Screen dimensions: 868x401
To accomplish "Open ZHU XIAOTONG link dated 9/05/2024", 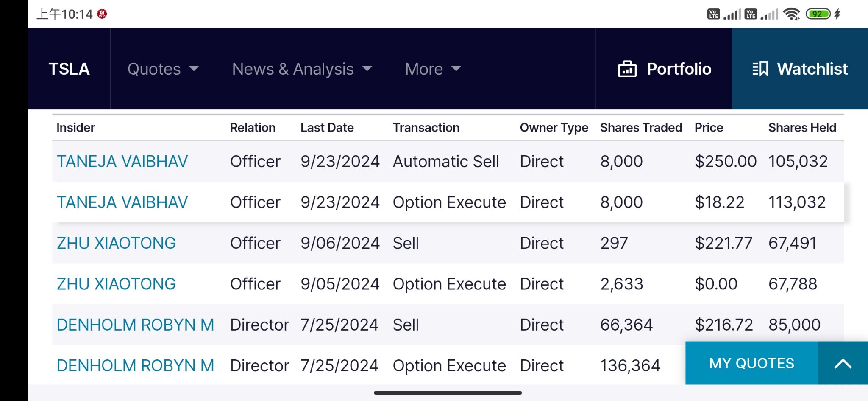I will click(116, 284).
